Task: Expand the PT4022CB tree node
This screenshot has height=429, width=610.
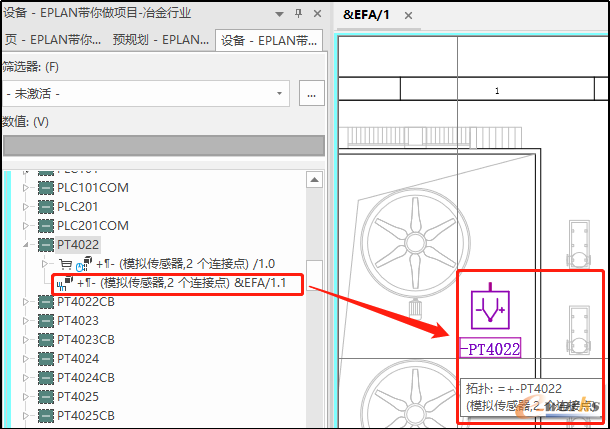Action: tap(26, 302)
